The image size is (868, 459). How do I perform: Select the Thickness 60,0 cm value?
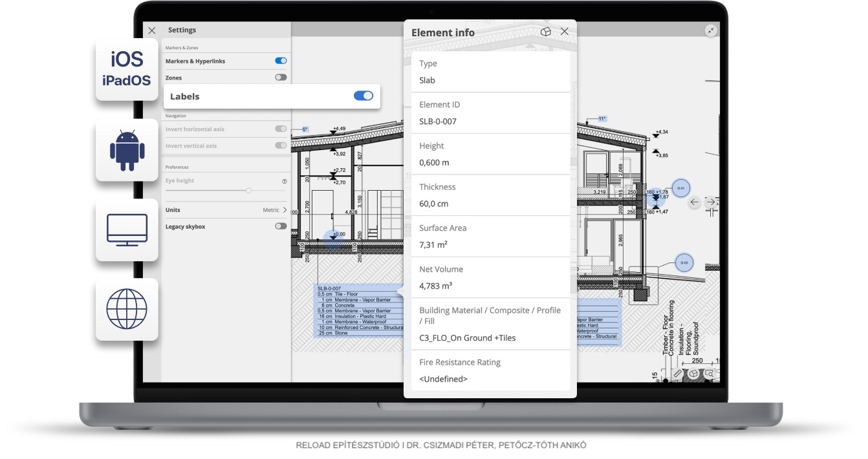point(433,204)
